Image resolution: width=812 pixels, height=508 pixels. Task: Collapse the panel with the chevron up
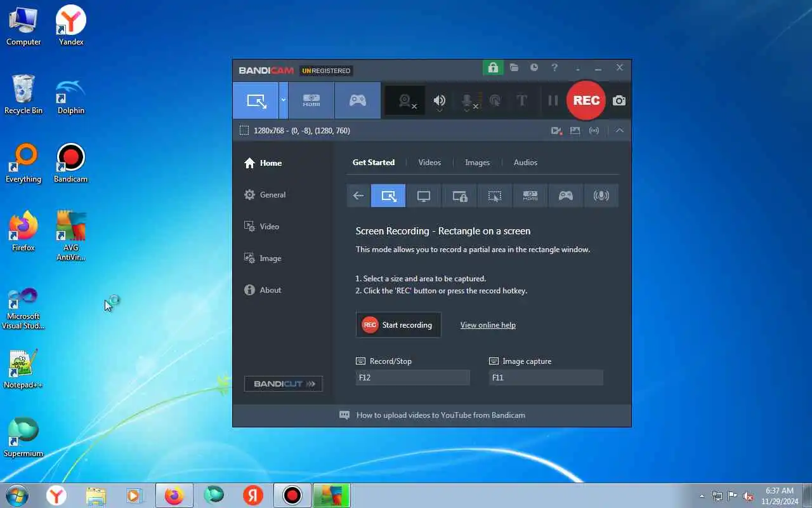click(x=620, y=130)
